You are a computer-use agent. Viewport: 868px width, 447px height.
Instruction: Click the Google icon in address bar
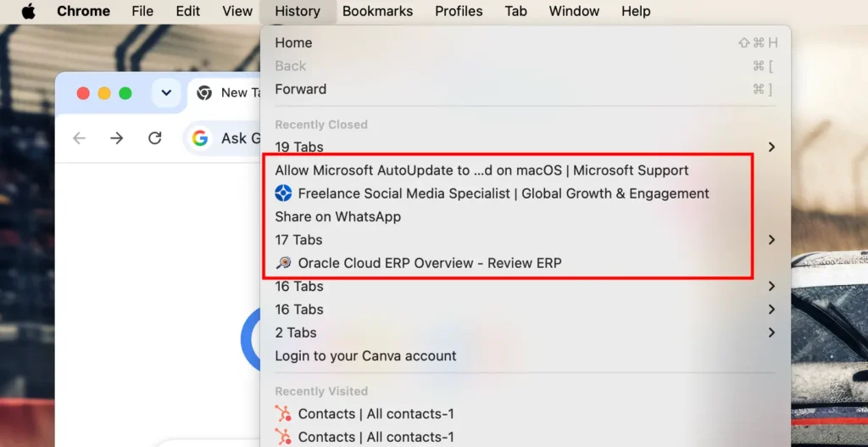point(200,138)
